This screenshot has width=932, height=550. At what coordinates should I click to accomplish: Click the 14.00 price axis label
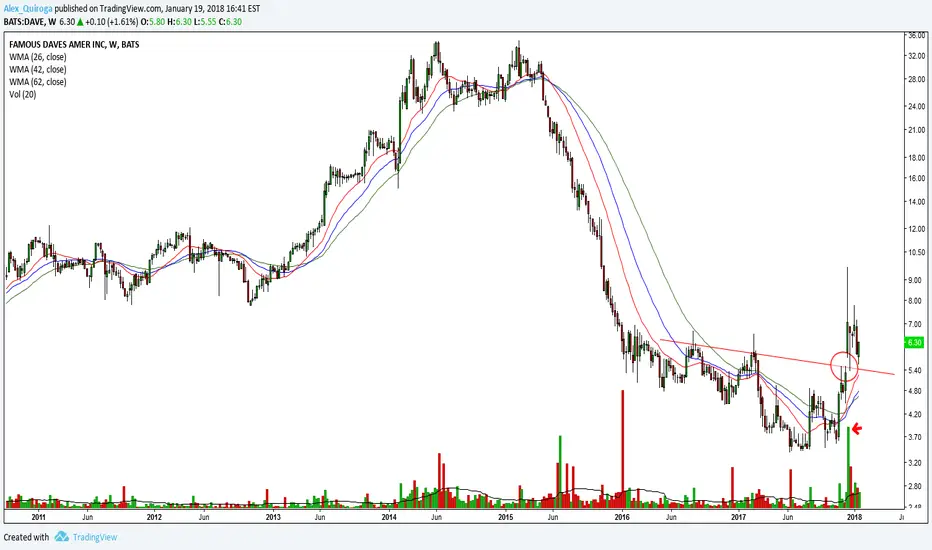point(916,202)
